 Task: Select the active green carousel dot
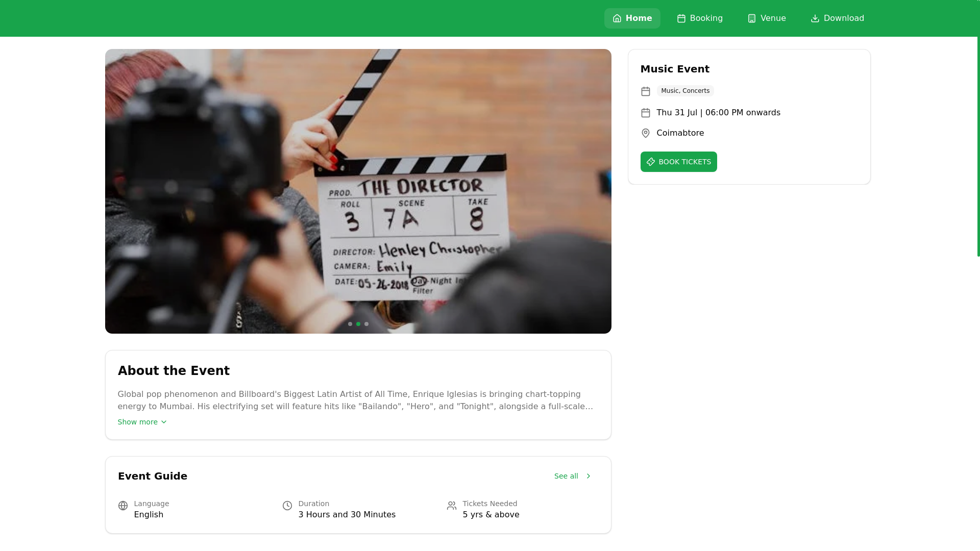click(x=358, y=324)
